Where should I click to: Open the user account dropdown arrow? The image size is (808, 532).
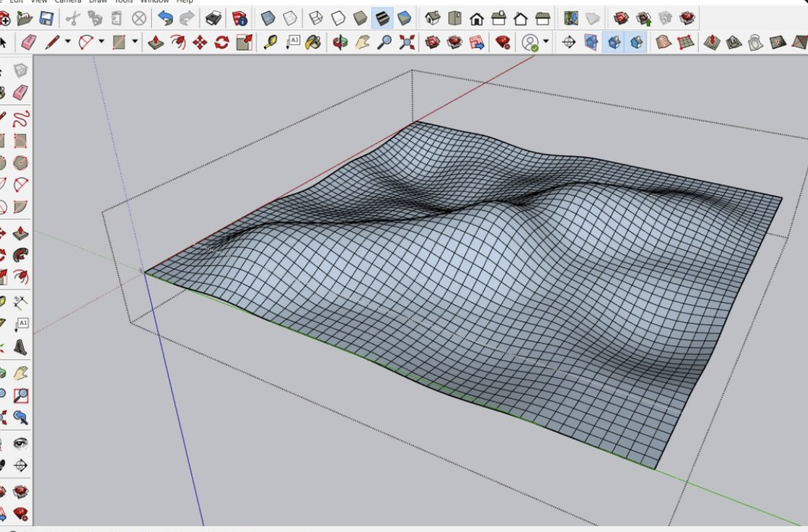point(546,42)
